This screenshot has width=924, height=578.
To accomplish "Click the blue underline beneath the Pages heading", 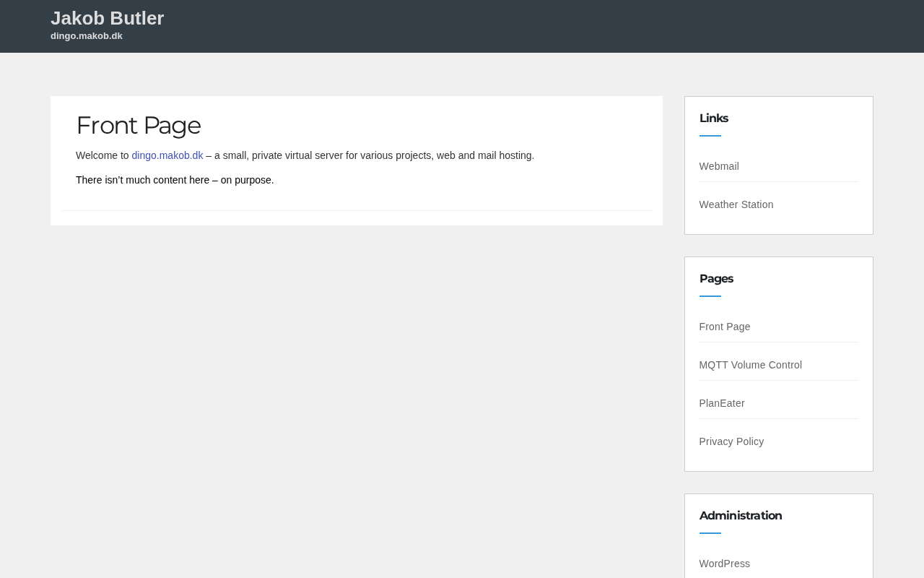I will [x=710, y=296].
